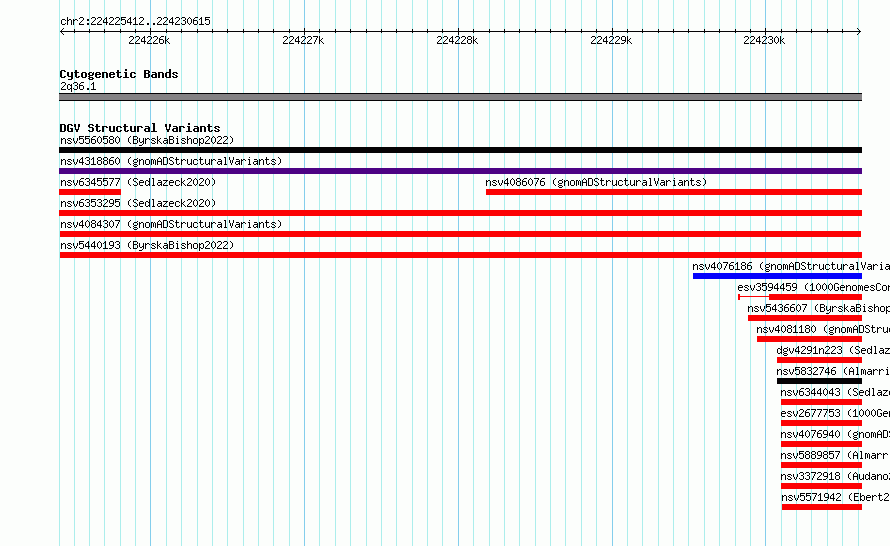Open the nsv6353295 (Sedlazeck2020) label
Viewport: 890px width, 546px height.
[138, 203]
